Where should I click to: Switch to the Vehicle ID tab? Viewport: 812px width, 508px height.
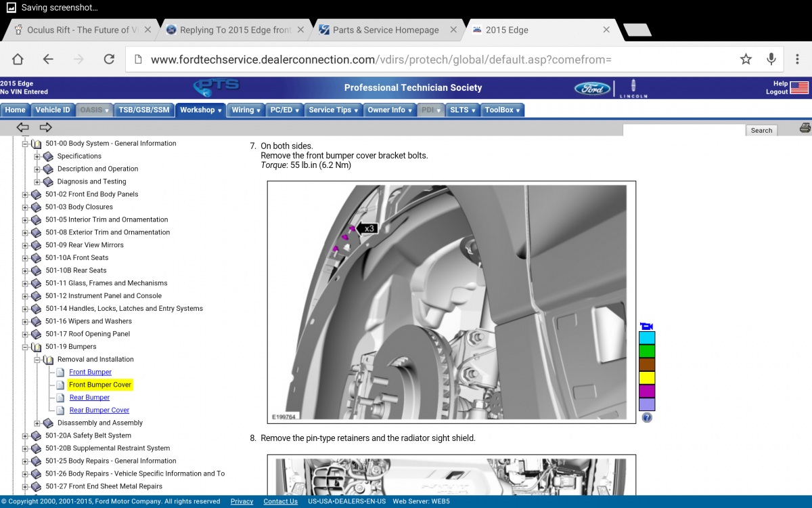[x=52, y=110]
